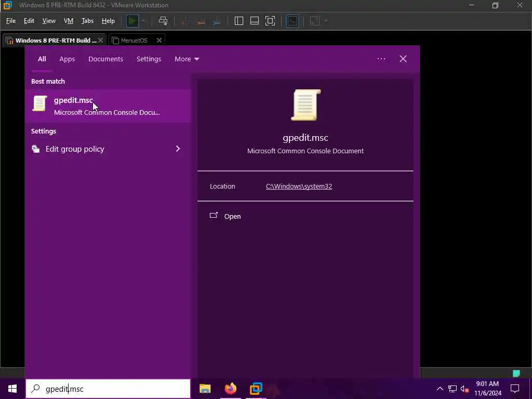
Task: Take a snapshot of the VM
Action: click(184, 21)
